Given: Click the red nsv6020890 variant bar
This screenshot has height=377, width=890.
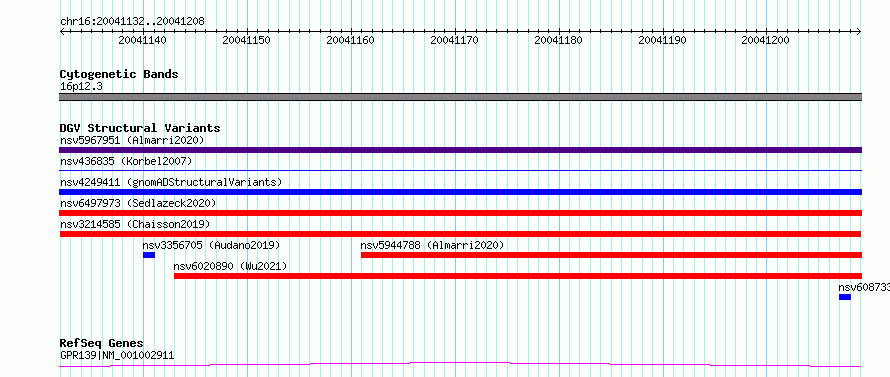Looking at the screenshot, I should coord(518,276).
